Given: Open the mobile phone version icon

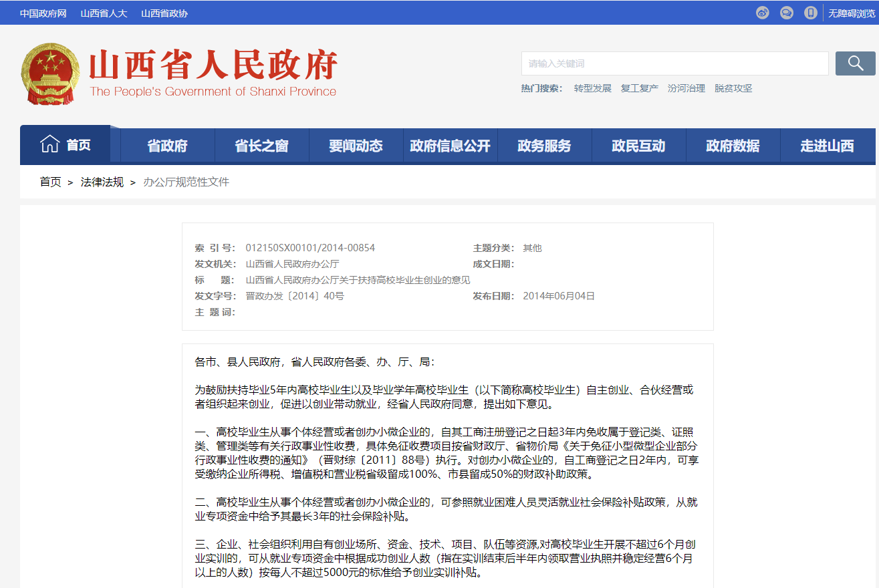Looking at the screenshot, I should tap(811, 13).
